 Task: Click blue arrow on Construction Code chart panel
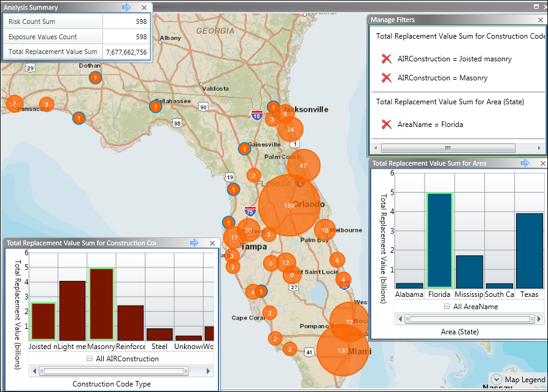pos(195,243)
